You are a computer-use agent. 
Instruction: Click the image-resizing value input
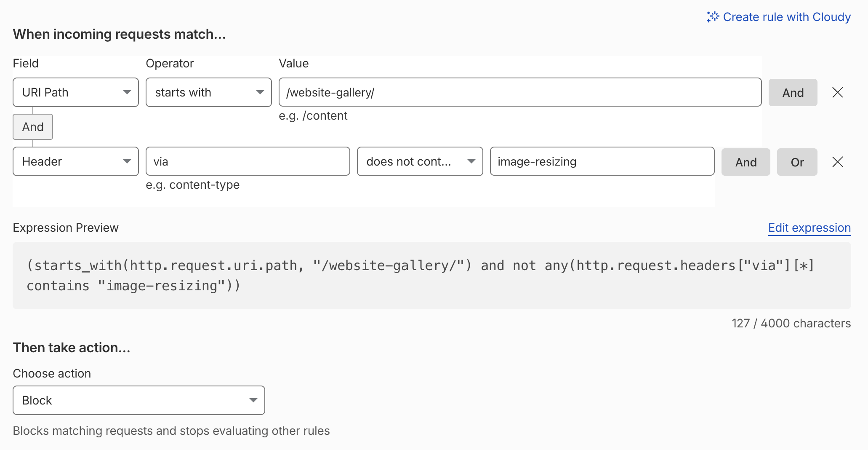(602, 161)
